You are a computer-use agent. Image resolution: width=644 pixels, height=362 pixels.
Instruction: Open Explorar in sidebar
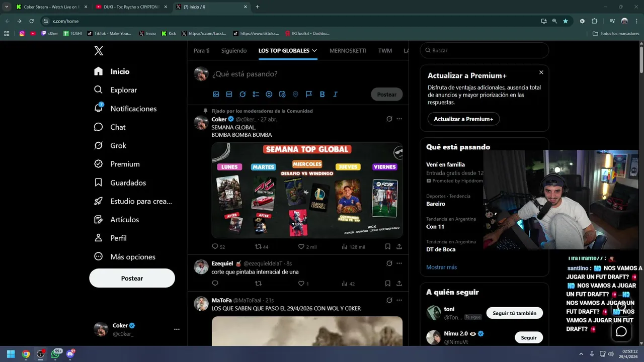115,90
